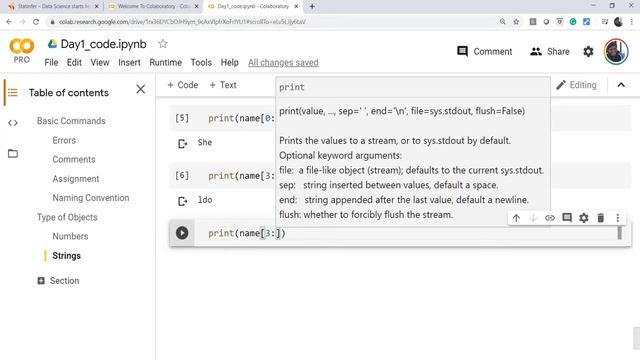Add a new Text cell
The height and width of the screenshot is (360, 640).
tap(222, 85)
